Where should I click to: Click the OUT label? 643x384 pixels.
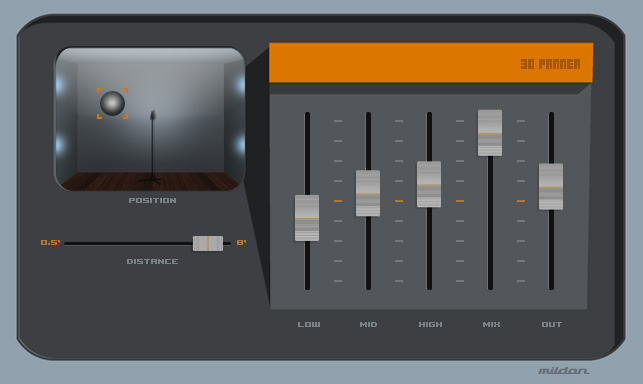coord(552,325)
